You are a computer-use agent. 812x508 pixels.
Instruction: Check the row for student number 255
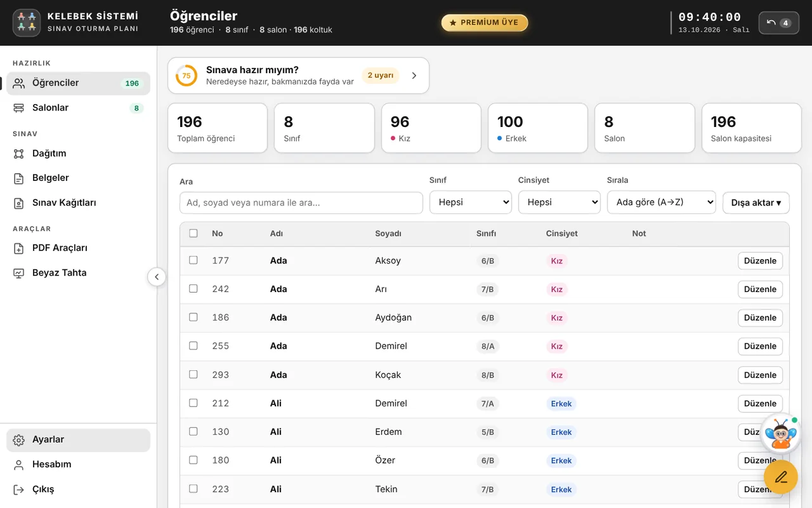pyautogui.click(x=193, y=346)
